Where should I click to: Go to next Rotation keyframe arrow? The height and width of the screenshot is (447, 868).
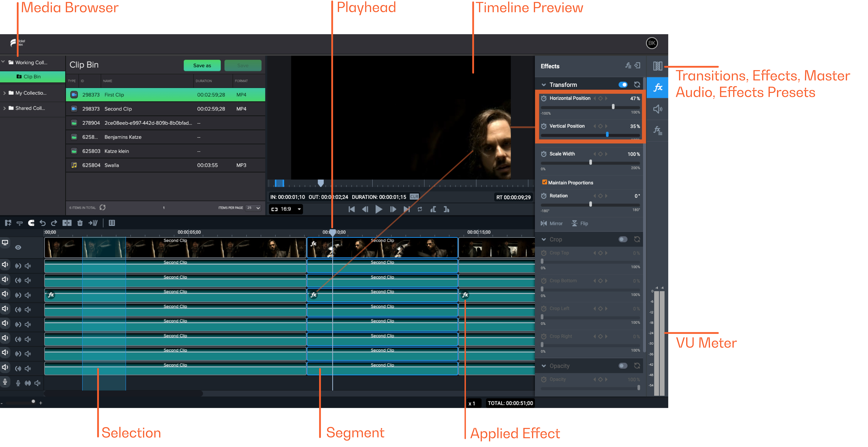click(x=606, y=196)
